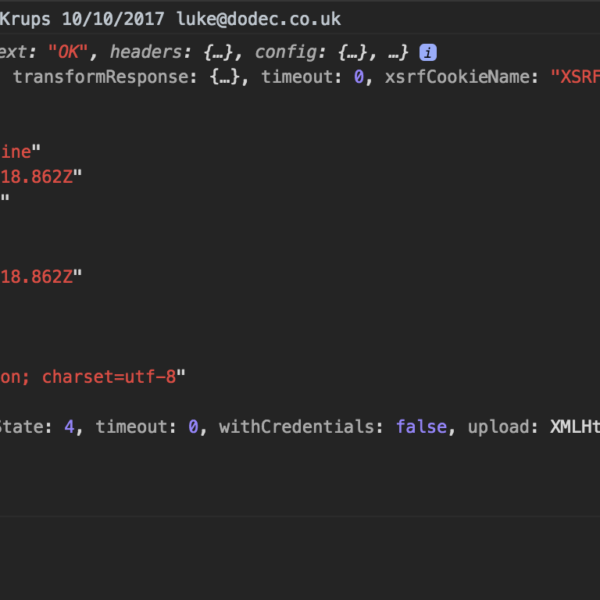Select the red "XSRF string value
This screenshot has height=600, width=600.
(575, 77)
